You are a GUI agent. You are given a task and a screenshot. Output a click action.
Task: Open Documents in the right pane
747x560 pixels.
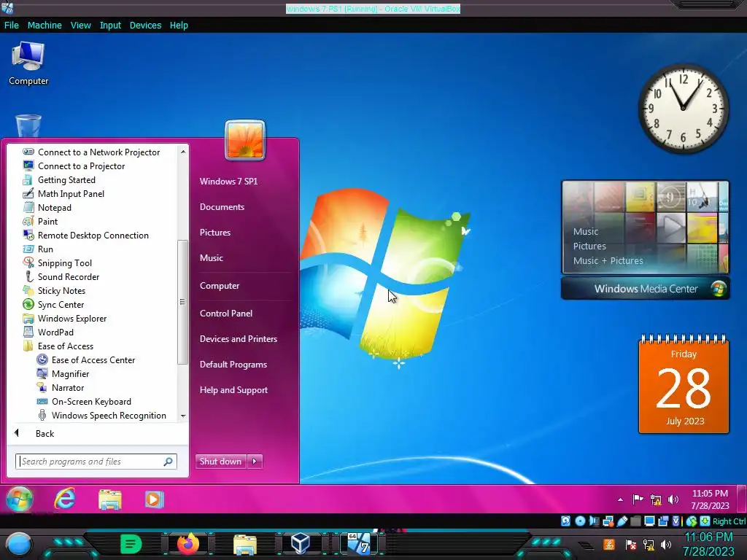(x=222, y=207)
